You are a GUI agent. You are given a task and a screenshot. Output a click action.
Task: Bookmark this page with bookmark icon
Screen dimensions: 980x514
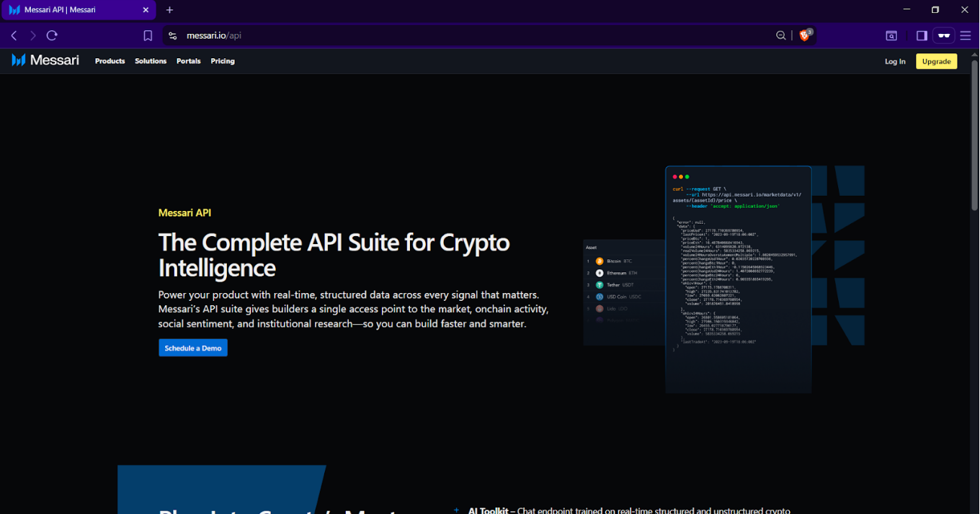pos(148,35)
